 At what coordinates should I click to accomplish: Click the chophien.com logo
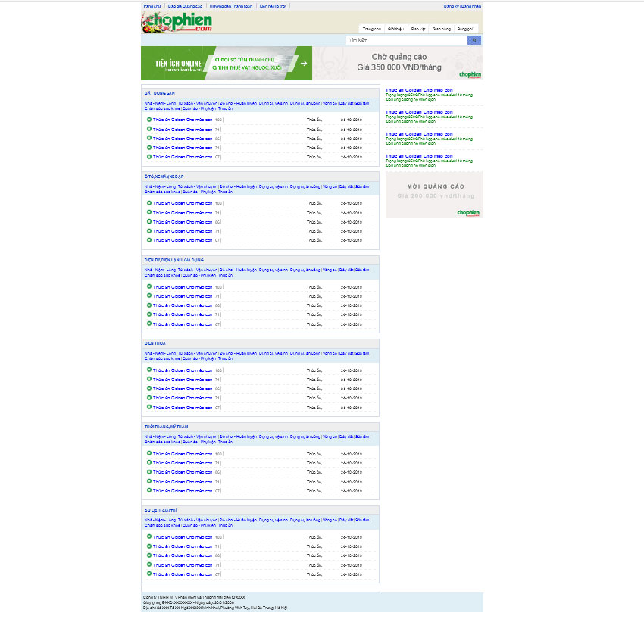(x=177, y=22)
